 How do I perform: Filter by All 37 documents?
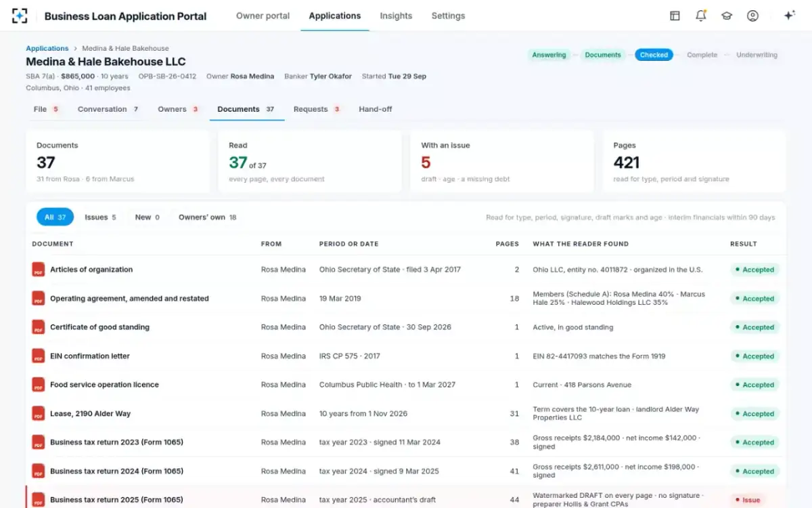55,217
